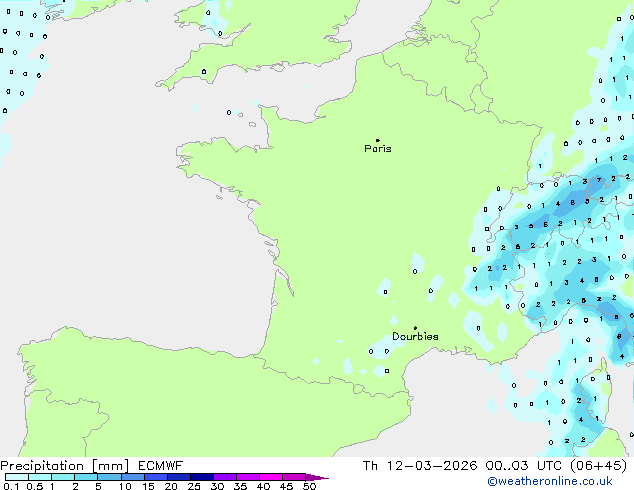Click the Dourbies location dot marker
634x490 pixels.
coord(415,328)
